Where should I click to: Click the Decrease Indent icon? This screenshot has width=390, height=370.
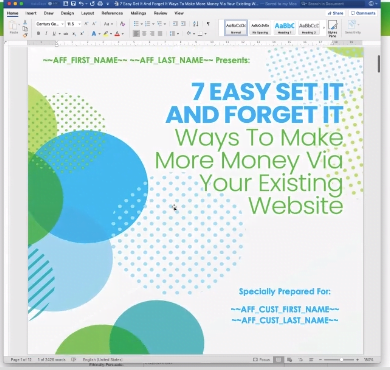point(175,24)
